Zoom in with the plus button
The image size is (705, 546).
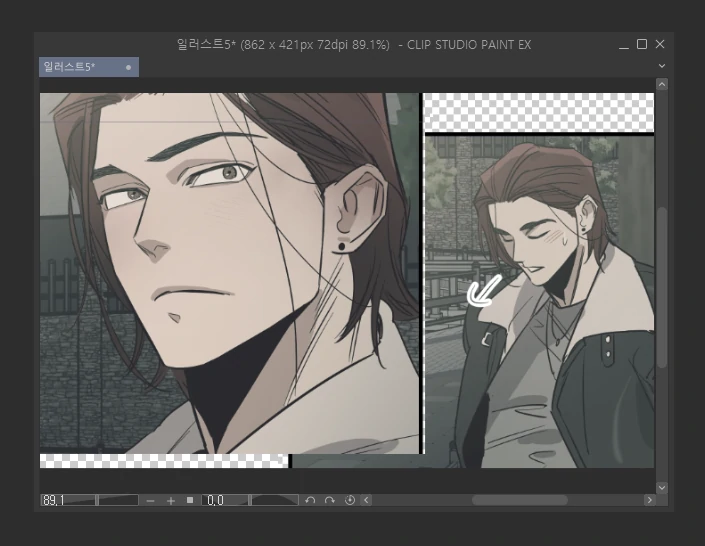[171, 501]
